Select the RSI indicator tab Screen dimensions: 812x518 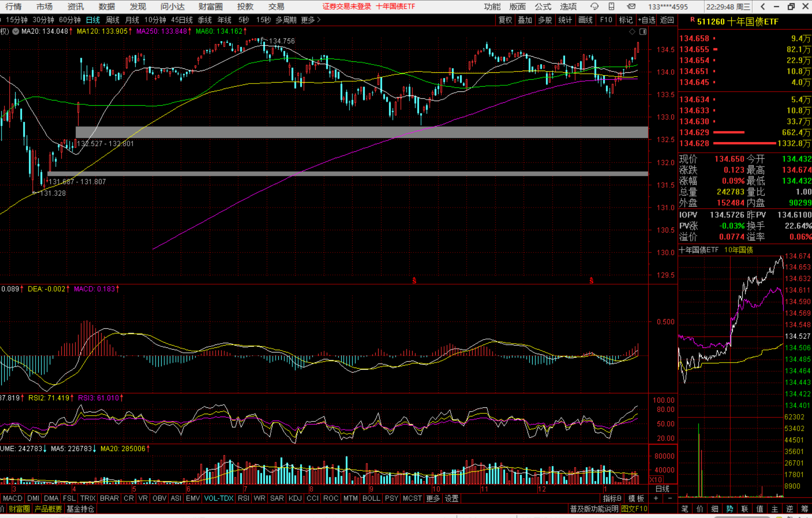pos(243,498)
